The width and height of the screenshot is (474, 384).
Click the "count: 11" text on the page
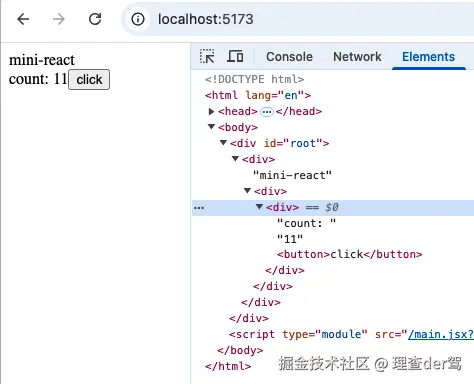[x=38, y=79]
